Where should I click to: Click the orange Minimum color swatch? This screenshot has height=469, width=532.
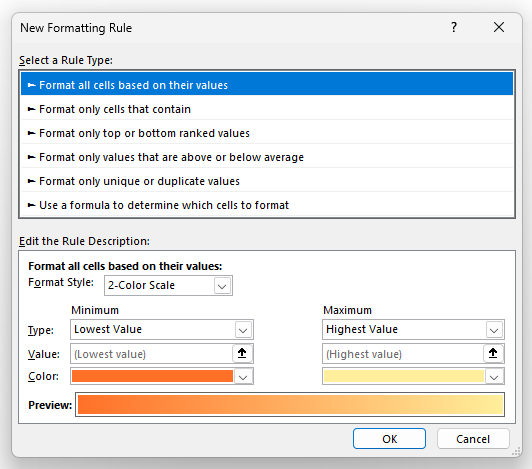click(152, 376)
